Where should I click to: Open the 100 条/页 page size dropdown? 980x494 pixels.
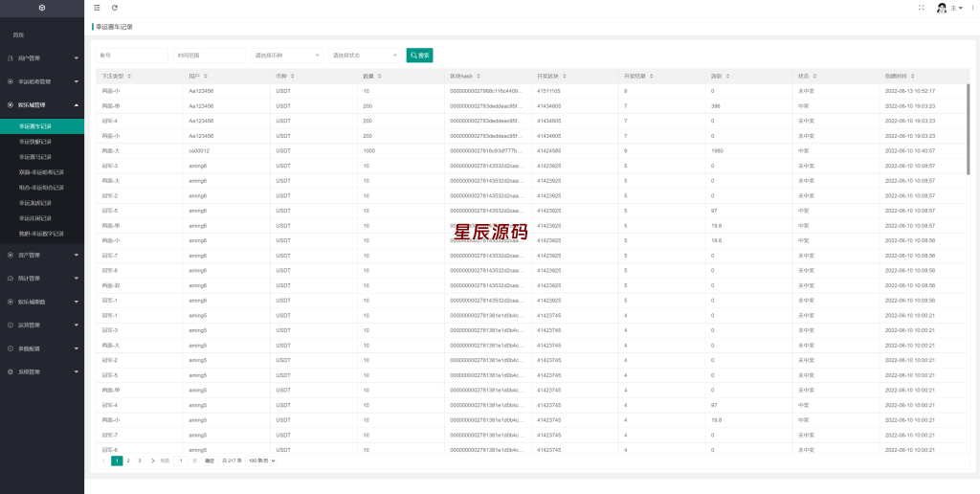pos(261,460)
